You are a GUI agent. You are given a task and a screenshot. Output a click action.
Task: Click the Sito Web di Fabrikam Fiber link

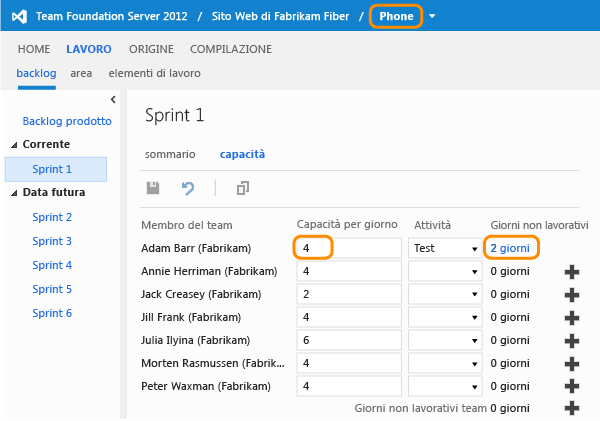(x=280, y=16)
